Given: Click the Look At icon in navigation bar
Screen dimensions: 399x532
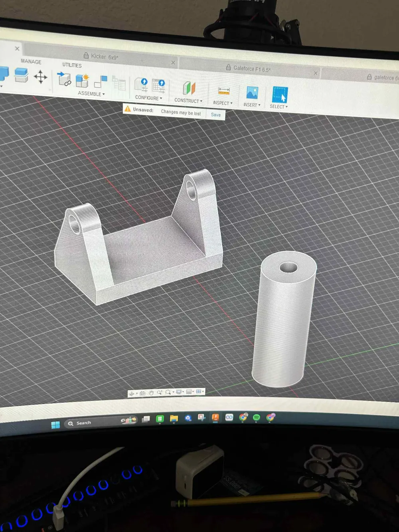Looking at the screenshot, I should 142,393.
